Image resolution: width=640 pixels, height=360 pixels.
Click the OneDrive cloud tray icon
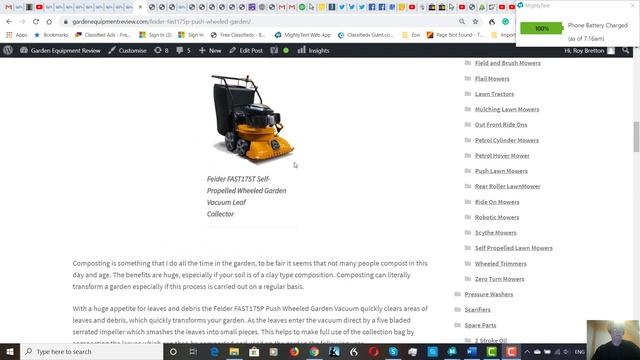point(538,351)
